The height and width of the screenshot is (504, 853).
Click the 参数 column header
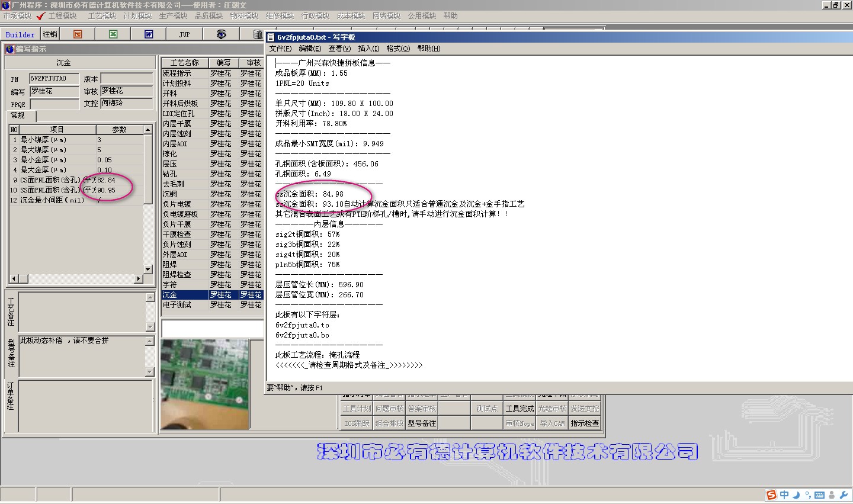(120, 130)
